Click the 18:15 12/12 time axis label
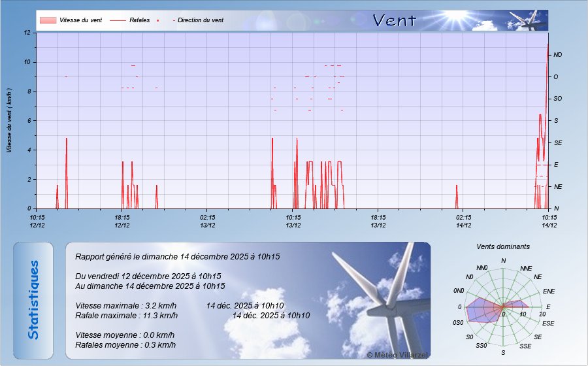Viewport: 588px width, 366px height. (x=122, y=221)
